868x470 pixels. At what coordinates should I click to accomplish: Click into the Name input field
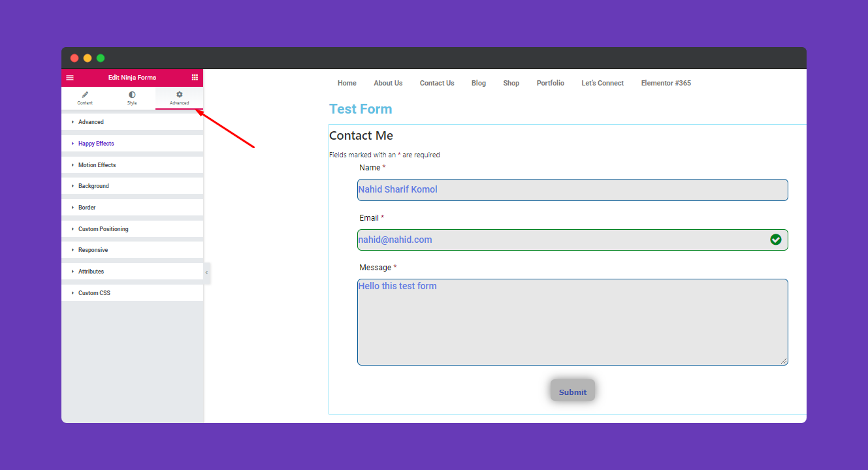click(573, 190)
